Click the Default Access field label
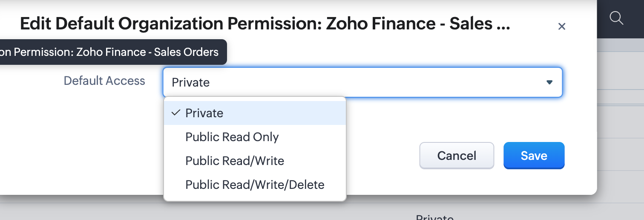The image size is (644, 220). click(104, 81)
